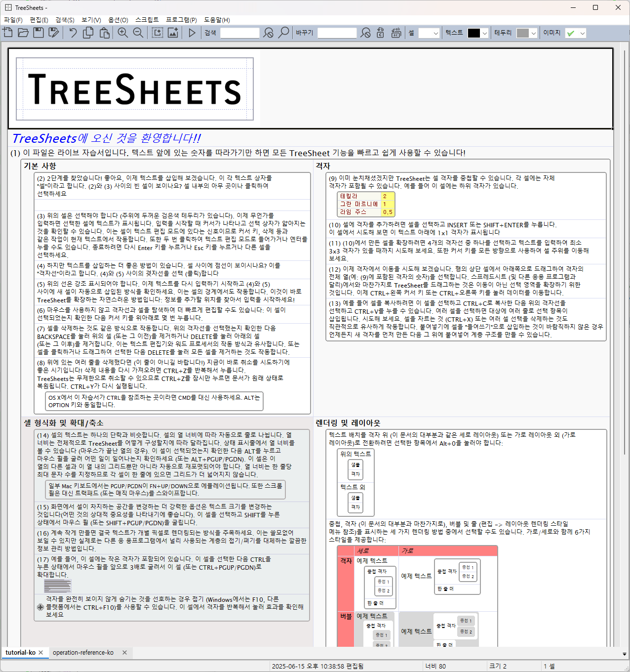
Task: Click the red '세로' column header
Action: point(377,550)
